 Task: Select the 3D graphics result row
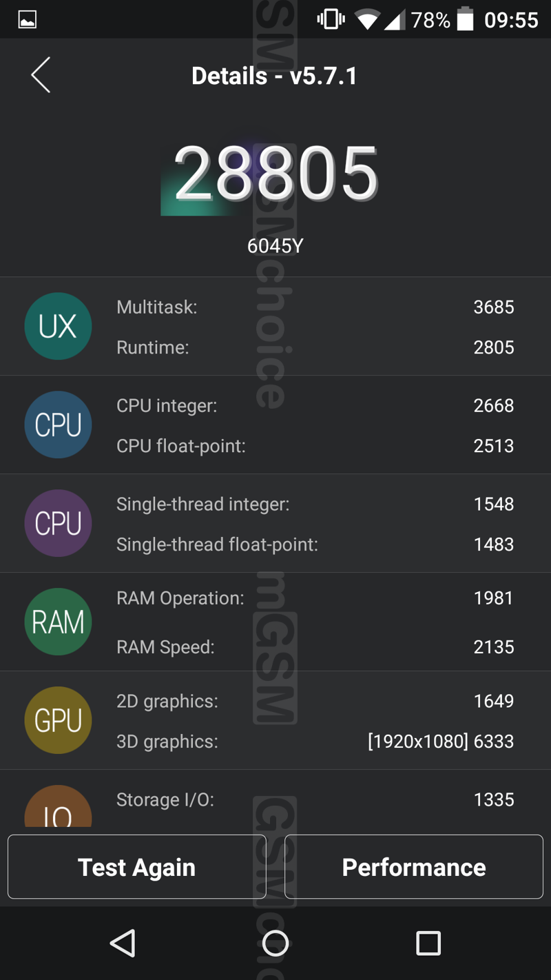coord(315,741)
